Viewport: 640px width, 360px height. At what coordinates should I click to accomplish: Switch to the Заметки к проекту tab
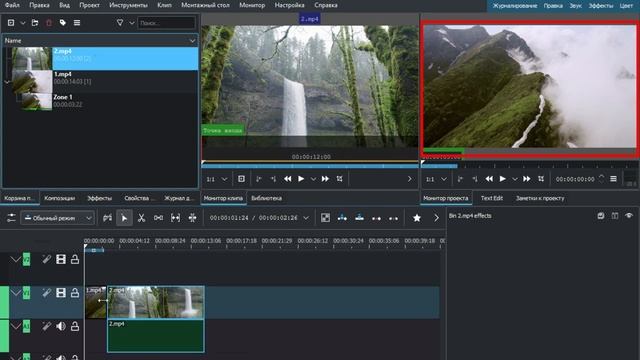[540, 198]
